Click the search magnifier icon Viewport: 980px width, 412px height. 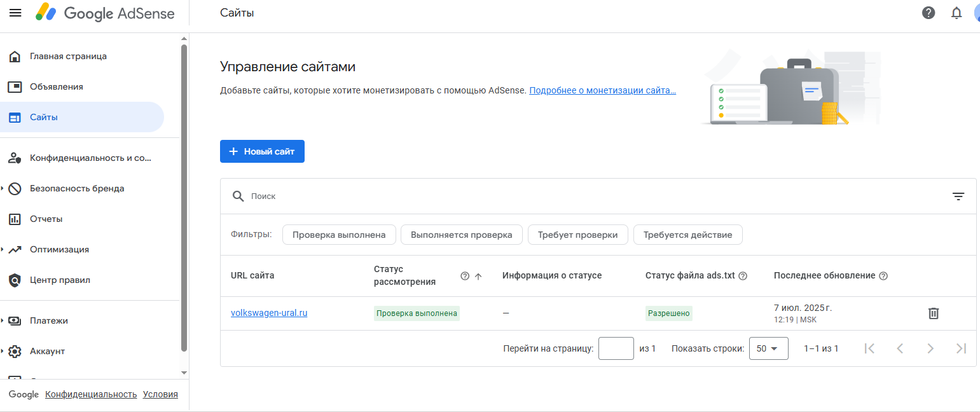coord(238,196)
